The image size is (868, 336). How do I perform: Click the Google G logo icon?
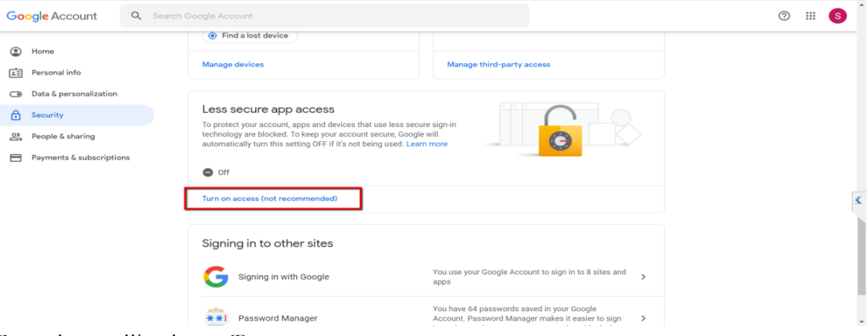(x=215, y=277)
